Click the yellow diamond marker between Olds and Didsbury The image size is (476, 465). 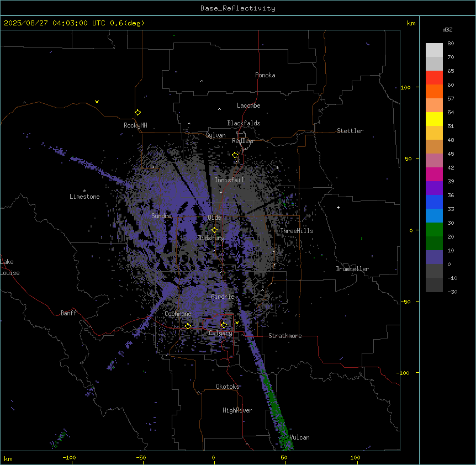click(x=214, y=230)
